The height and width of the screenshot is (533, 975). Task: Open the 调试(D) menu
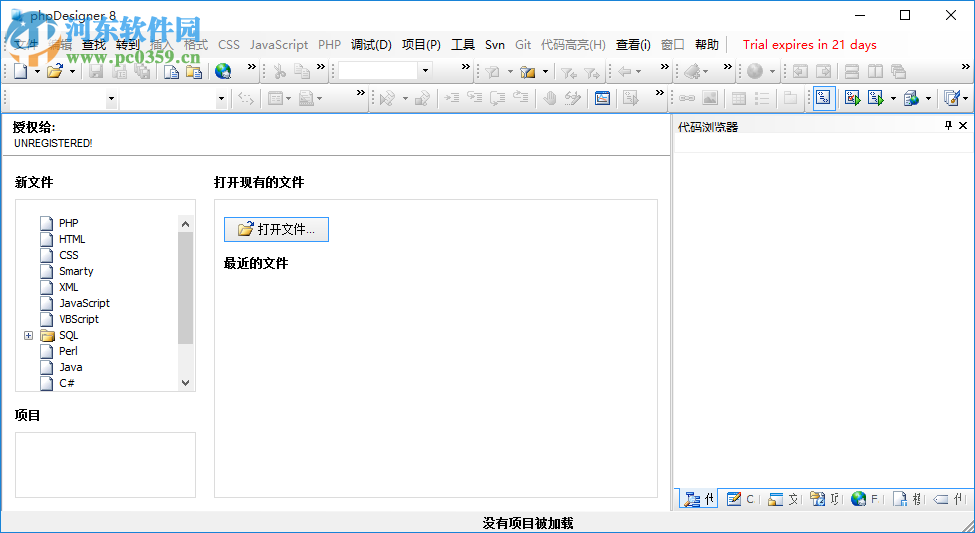[x=371, y=45]
